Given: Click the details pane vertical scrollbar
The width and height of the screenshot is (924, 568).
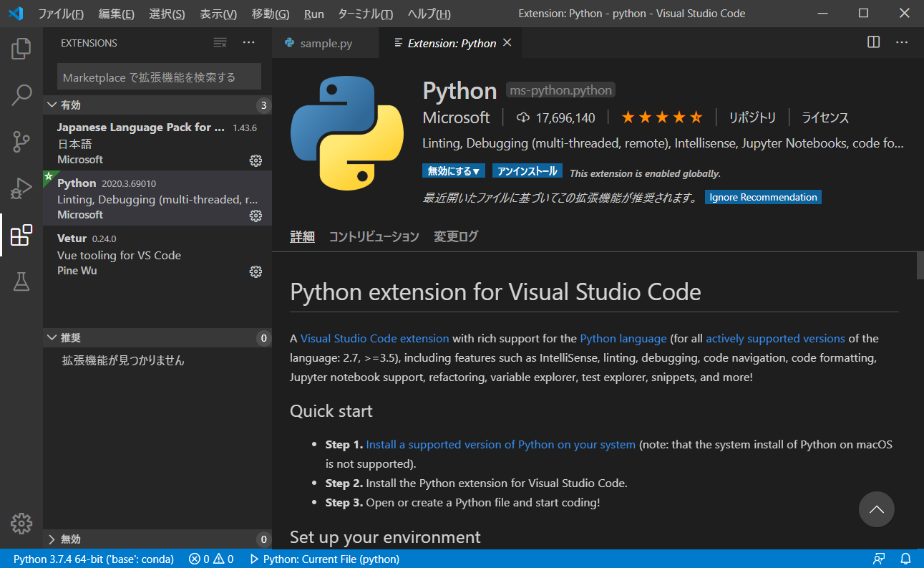Looking at the screenshot, I should (x=920, y=265).
